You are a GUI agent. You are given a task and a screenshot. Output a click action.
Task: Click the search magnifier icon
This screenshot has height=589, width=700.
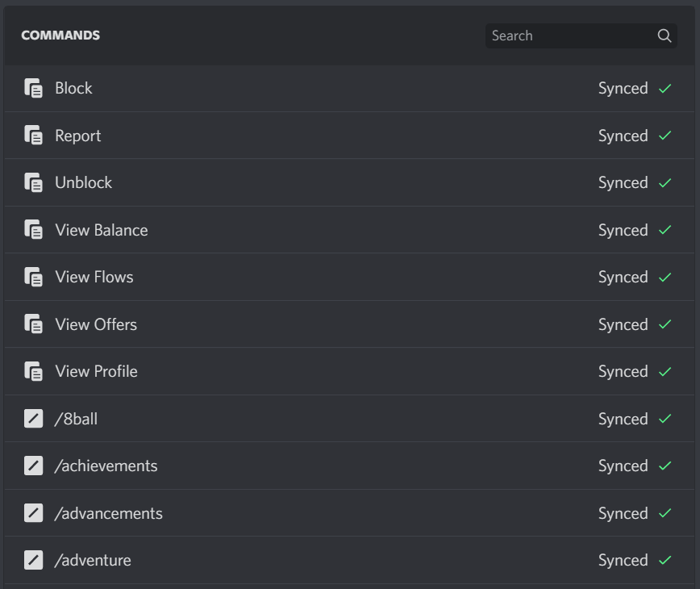665,36
